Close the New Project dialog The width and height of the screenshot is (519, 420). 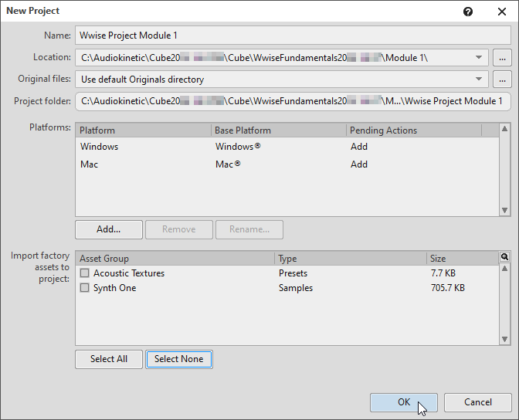502,12
